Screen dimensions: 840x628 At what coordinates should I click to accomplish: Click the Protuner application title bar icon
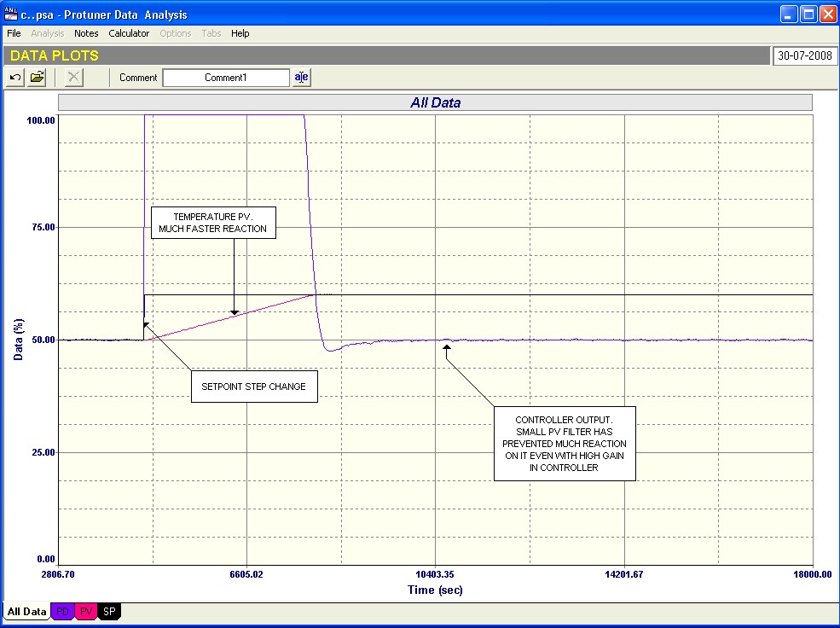11,14
